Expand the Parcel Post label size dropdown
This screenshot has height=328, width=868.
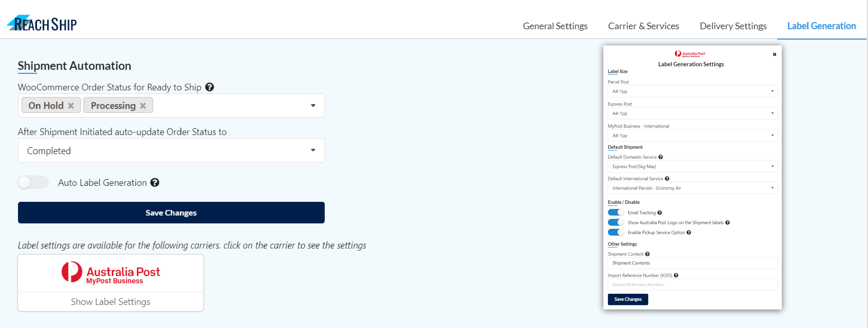[692, 91]
